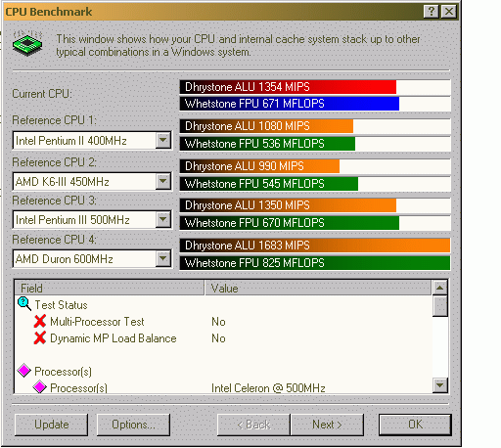Expand the AMD Duron 600MHz dropdown

pyautogui.click(x=163, y=259)
